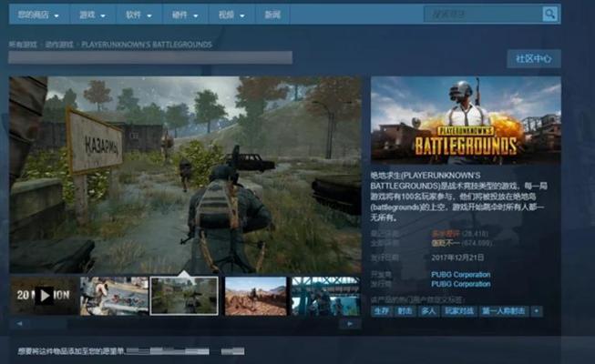Click the 玩家对战 tag
The height and width of the screenshot is (364, 595).
coord(459,311)
